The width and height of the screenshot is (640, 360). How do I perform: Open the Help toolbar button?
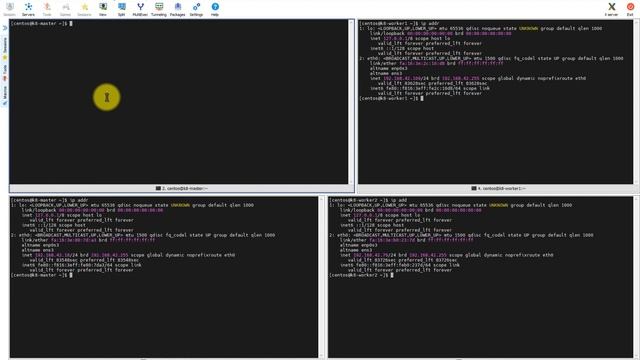(215, 9)
